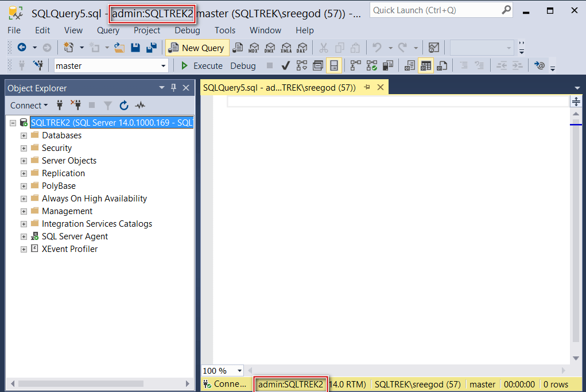Screen dimensions: 586x392
Task: Open the Query menu
Action: (108, 30)
